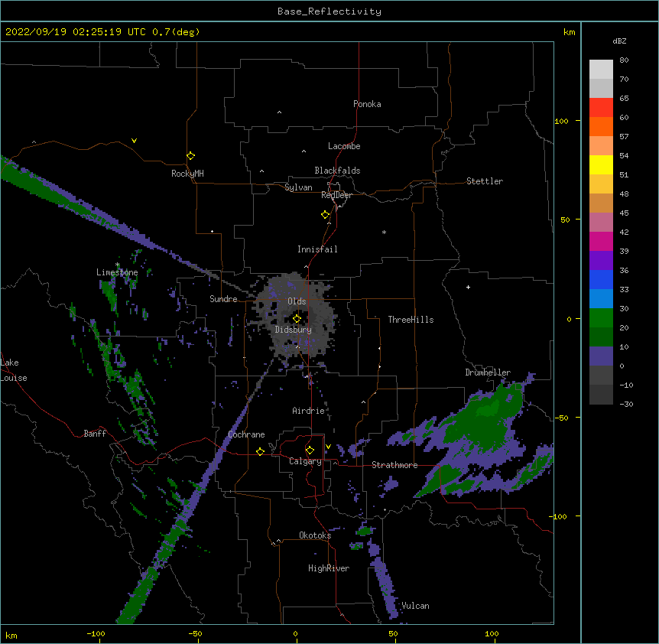Click the Lacombe city label
Screen dimensions: 659x644
[x=344, y=146]
